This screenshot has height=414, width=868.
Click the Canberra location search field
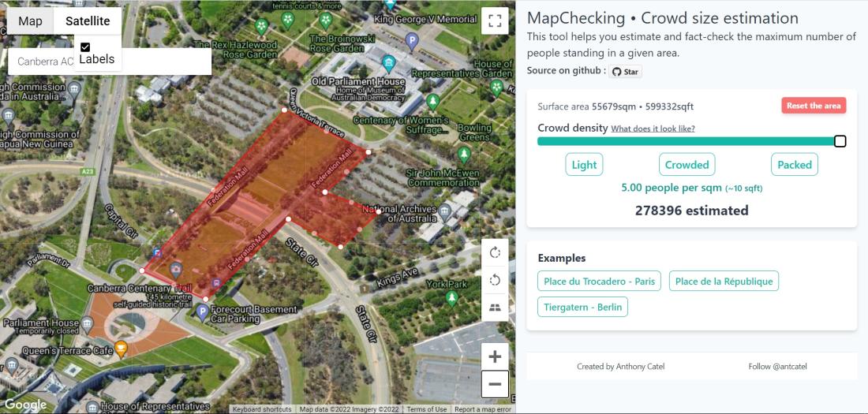43,62
